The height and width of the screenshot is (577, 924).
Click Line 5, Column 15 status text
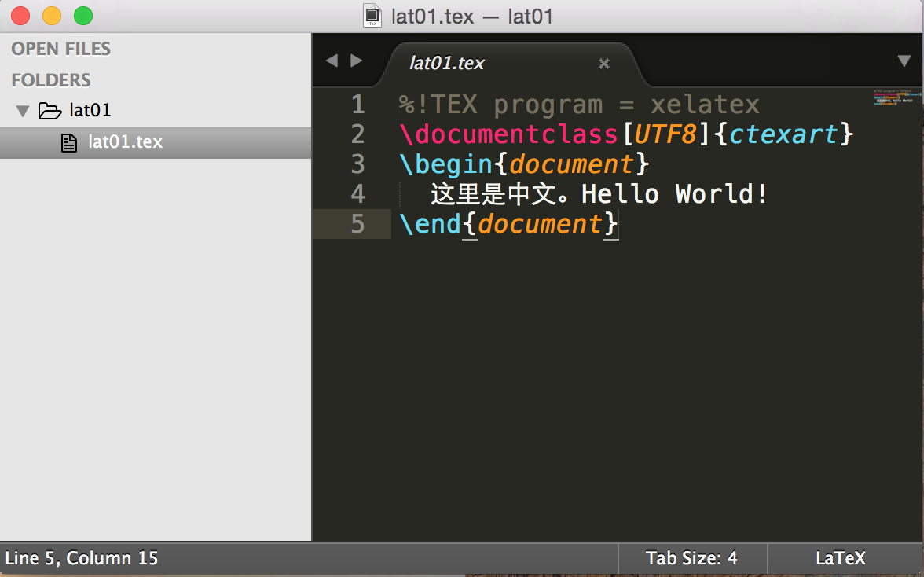pyautogui.click(x=82, y=558)
